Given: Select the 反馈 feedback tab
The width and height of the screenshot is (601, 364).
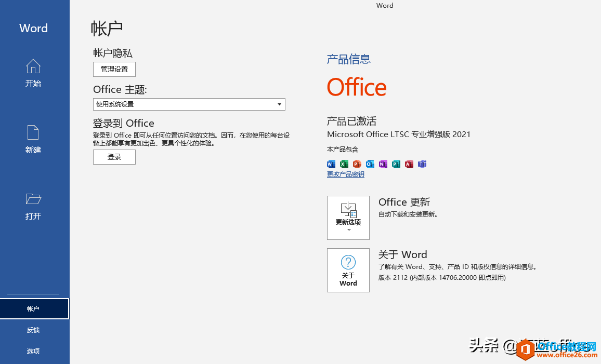Looking at the screenshot, I should coord(33,330).
